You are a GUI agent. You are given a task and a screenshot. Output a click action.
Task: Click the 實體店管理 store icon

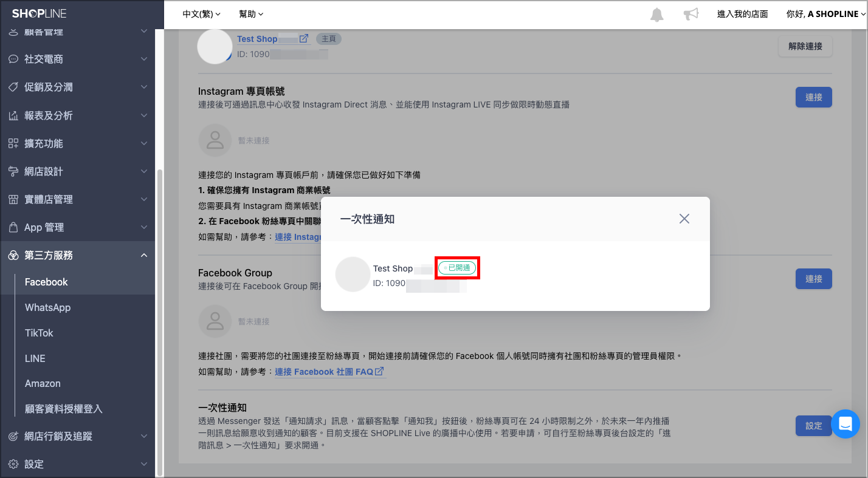click(13, 199)
